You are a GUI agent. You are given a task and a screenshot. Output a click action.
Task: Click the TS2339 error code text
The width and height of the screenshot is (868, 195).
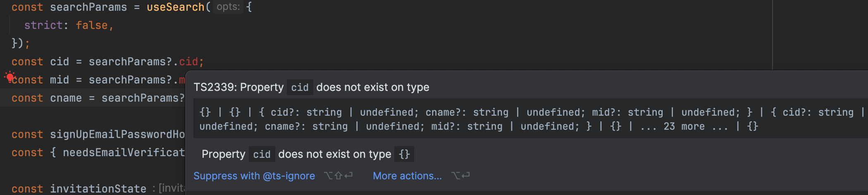(x=214, y=88)
